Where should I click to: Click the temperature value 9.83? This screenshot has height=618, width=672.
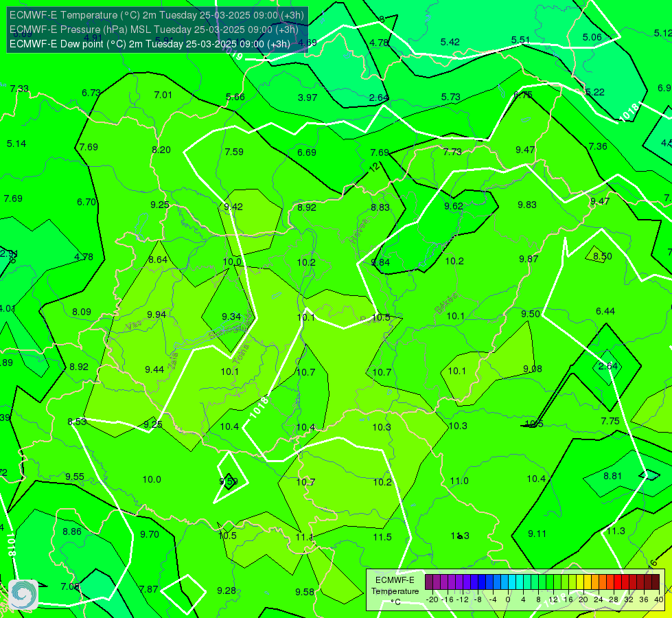point(526,205)
